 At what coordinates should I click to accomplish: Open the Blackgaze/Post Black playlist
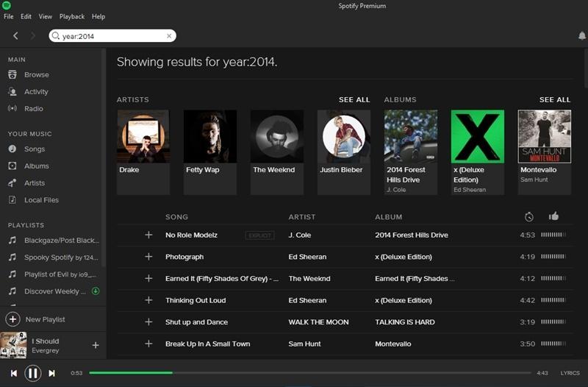62,241
